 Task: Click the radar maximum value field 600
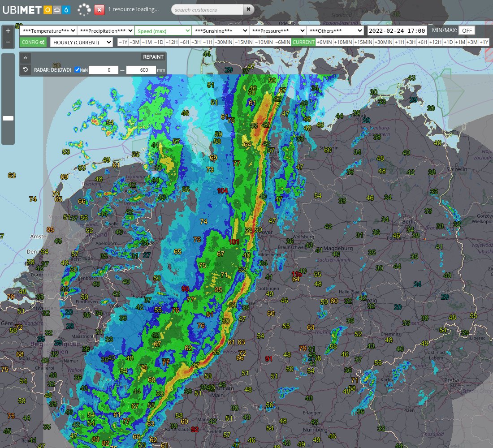(141, 70)
